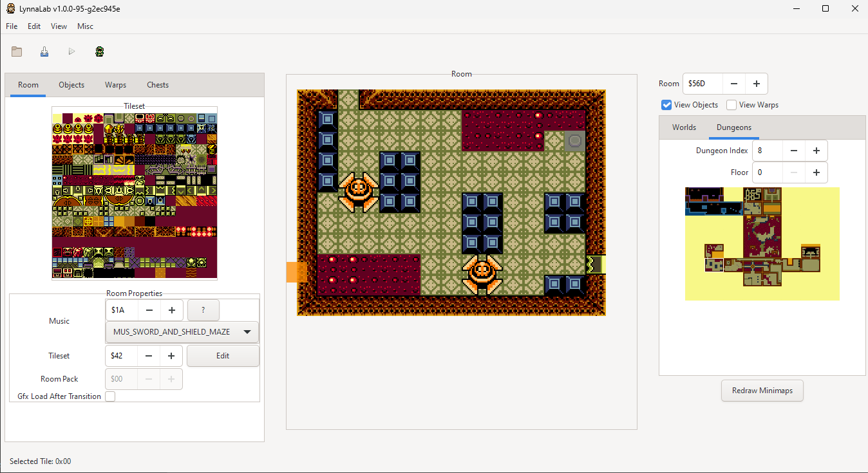The height and width of the screenshot is (473, 868).
Task: Click the dungeon minimap preview
Action: click(x=762, y=243)
